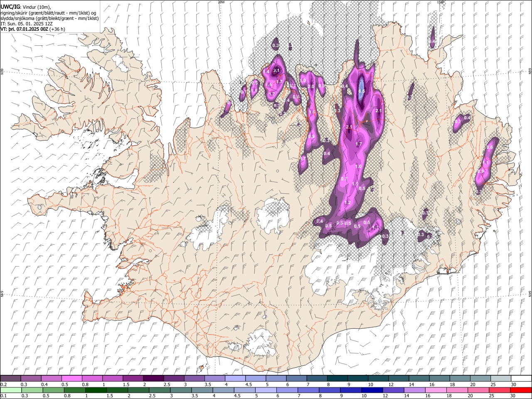Click the 66N latitude label on right edge
Image resolution: width=532 pixels, height=399 pixels.
point(530,71)
